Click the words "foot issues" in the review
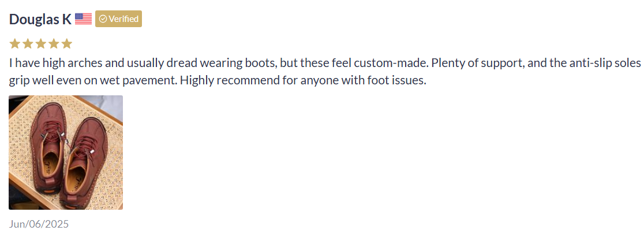644x234 pixels. 396,80
